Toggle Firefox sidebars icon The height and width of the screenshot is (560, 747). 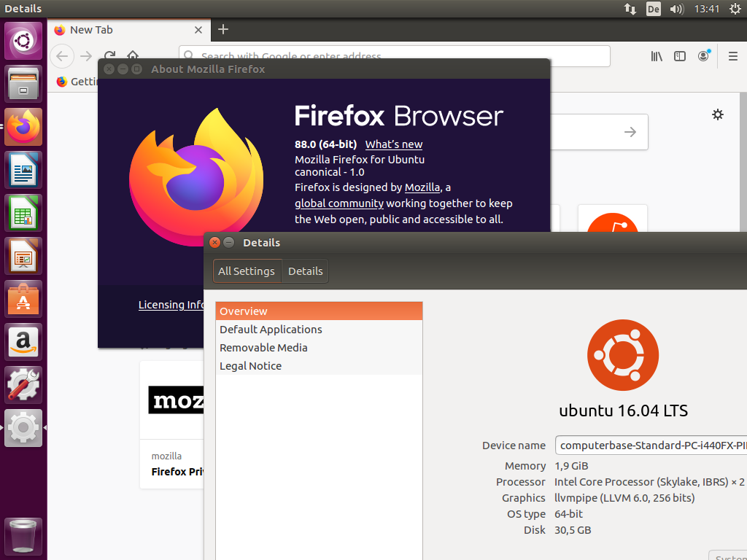click(x=680, y=56)
